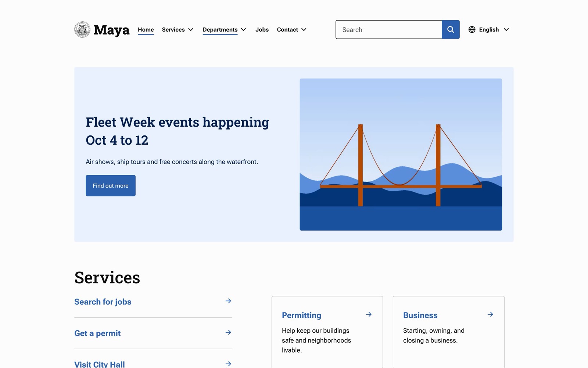This screenshot has height=368, width=588.
Task: Click 'Starting, owning, and closing a business' text
Action: point(434,336)
